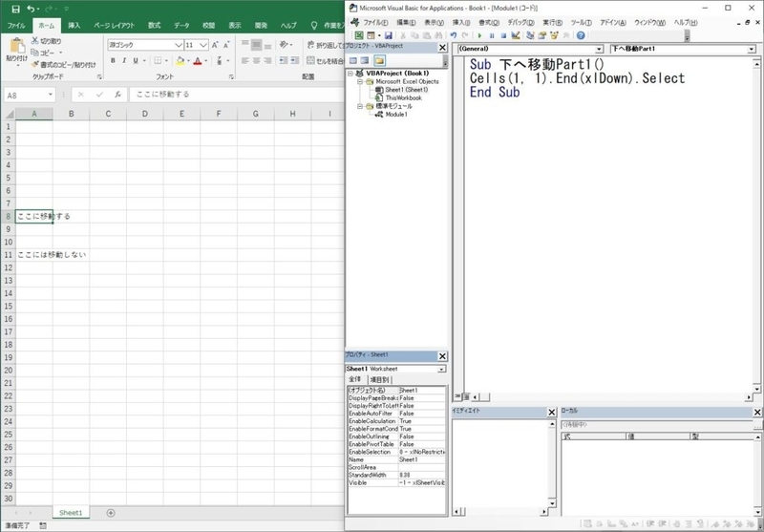764x532 pixels.
Task: Click the Sheet1 worksheet tab
Action: click(71, 513)
